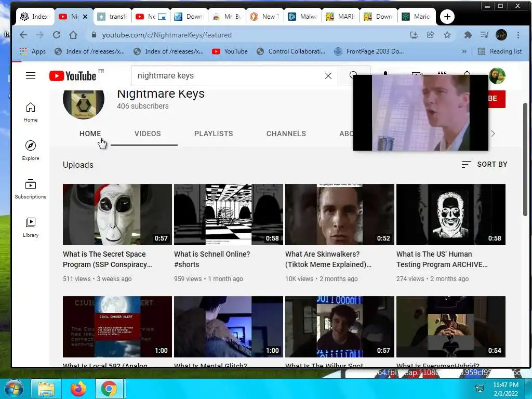The image size is (532, 399).
Task: Open the YouTube hamburger guide menu
Action: click(31, 75)
